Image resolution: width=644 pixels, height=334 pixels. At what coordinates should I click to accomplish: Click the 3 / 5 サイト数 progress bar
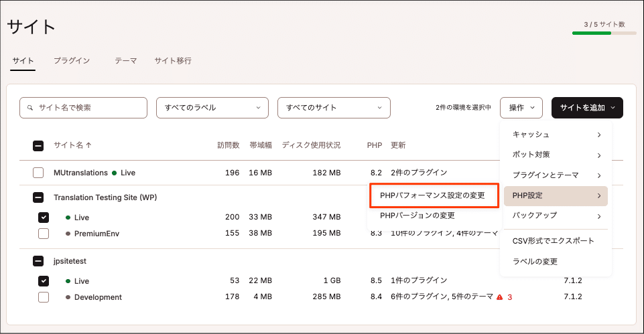tap(604, 33)
